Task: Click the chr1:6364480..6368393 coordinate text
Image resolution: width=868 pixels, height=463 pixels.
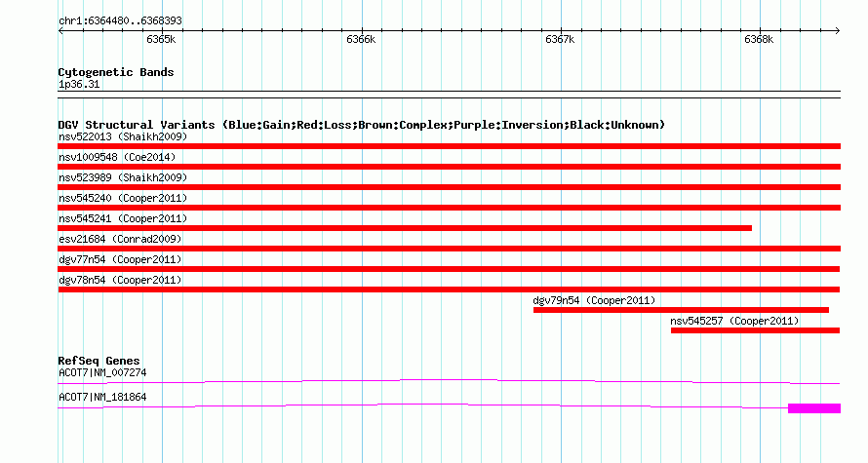Action: pos(120,21)
